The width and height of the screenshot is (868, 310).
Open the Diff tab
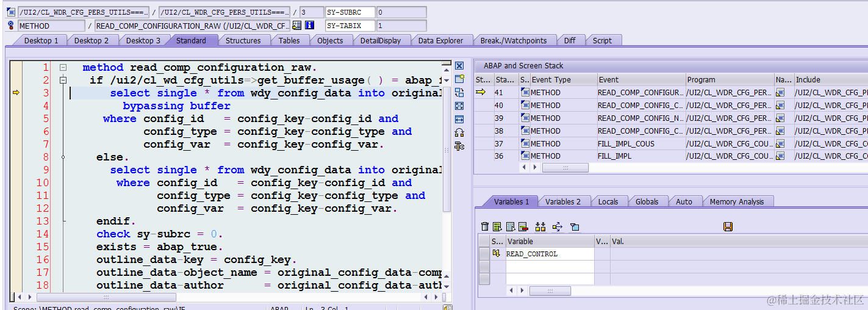(570, 40)
